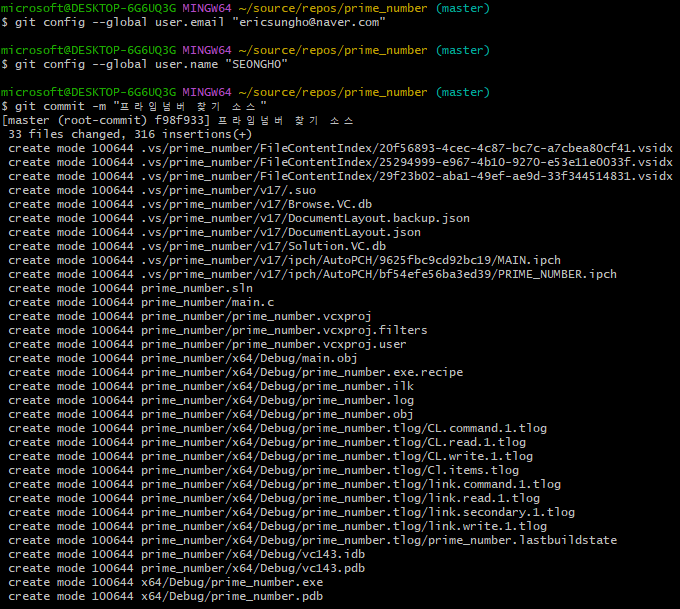Click the Cl.items.tlog file line
Image resolution: width=680 pixels, height=609 pixels.
tap(263, 470)
